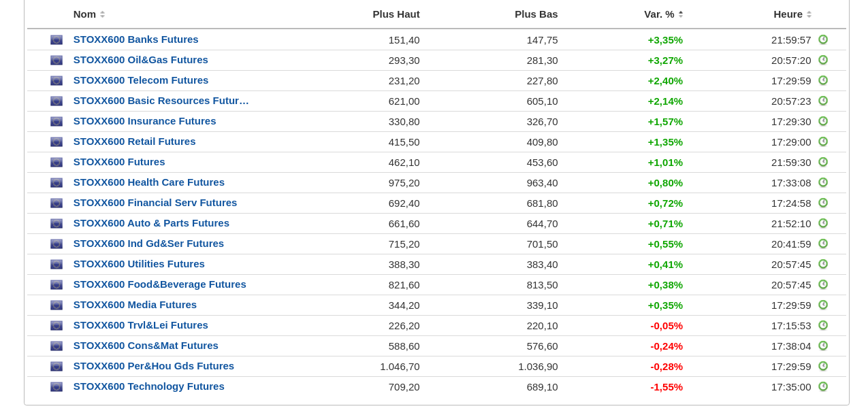Open STOXX600 Retail Futures quote
The width and height of the screenshot is (868, 415).
(x=134, y=142)
